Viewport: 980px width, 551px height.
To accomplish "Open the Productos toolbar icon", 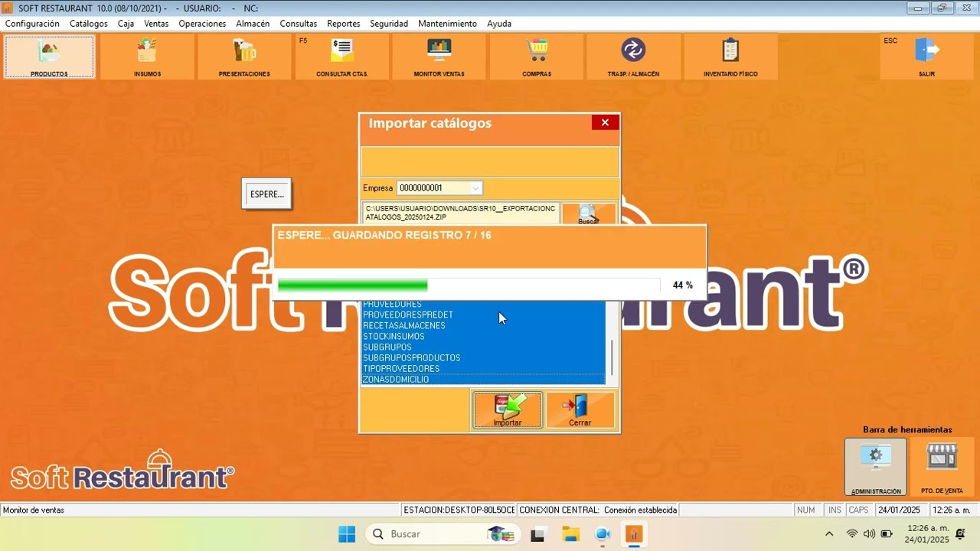I will pos(50,57).
